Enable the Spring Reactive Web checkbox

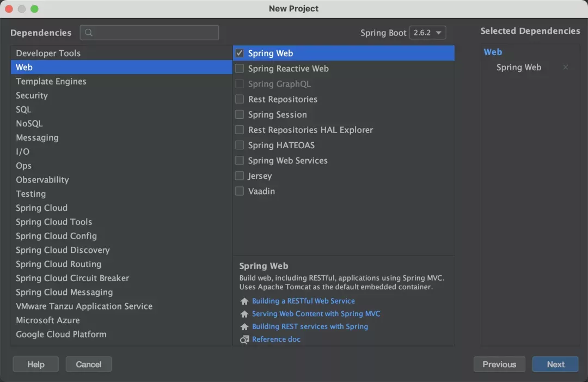pyautogui.click(x=239, y=68)
